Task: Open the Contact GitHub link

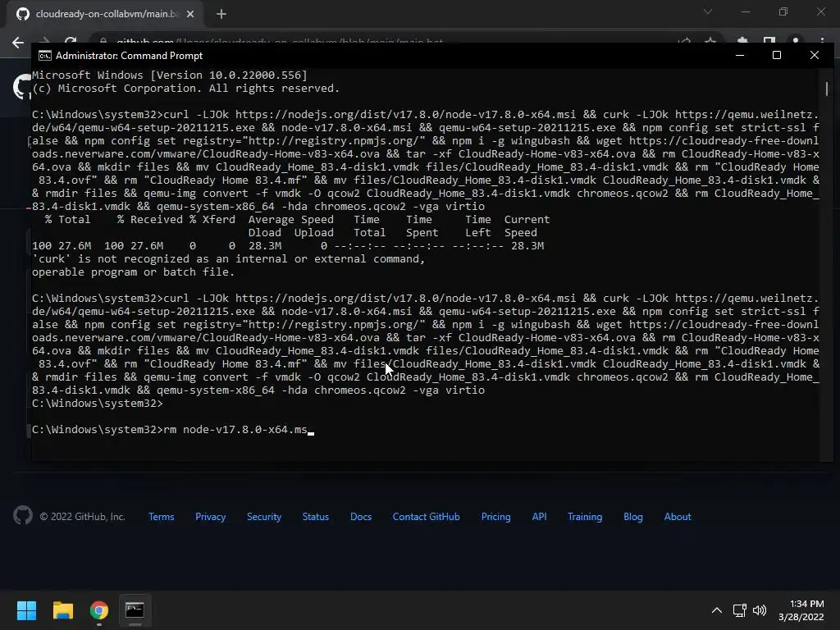Action: tap(427, 517)
